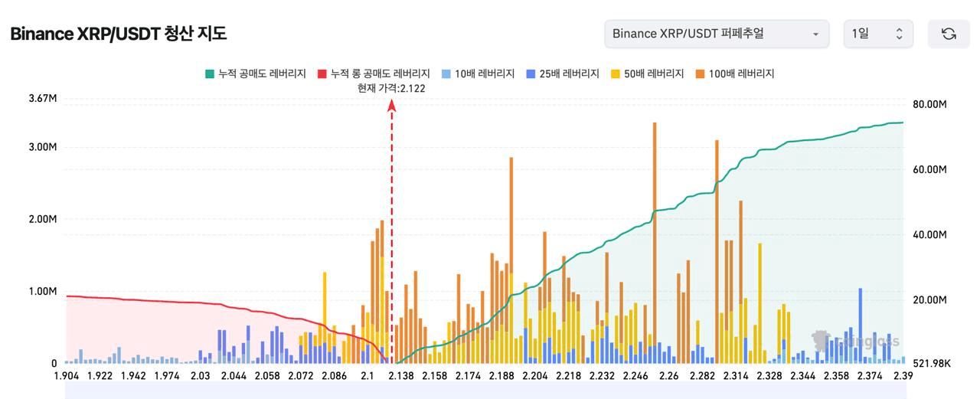Open the Binance XRP/USDT 퍼페추얼 dropdown

point(716,34)
